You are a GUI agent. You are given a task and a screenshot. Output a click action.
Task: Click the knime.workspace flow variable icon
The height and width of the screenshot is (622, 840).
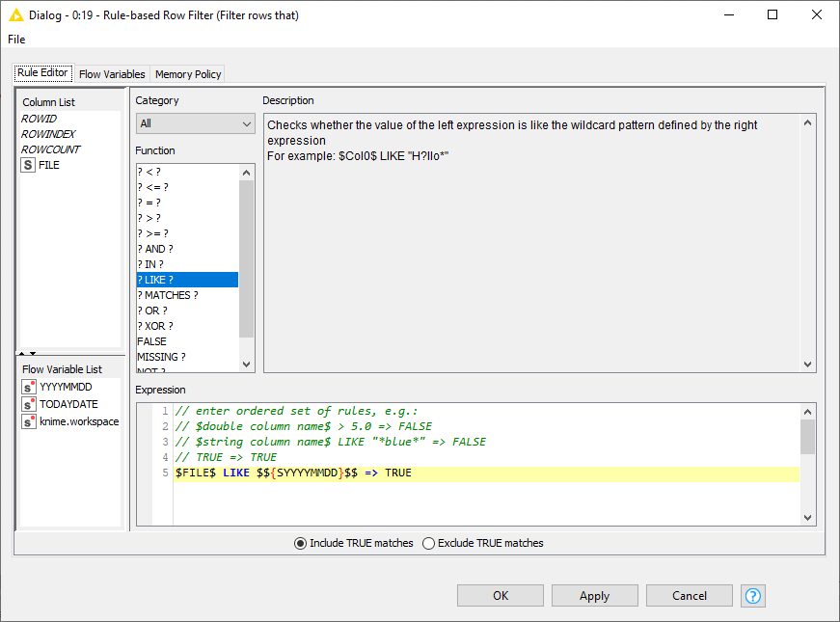point(28,421)
